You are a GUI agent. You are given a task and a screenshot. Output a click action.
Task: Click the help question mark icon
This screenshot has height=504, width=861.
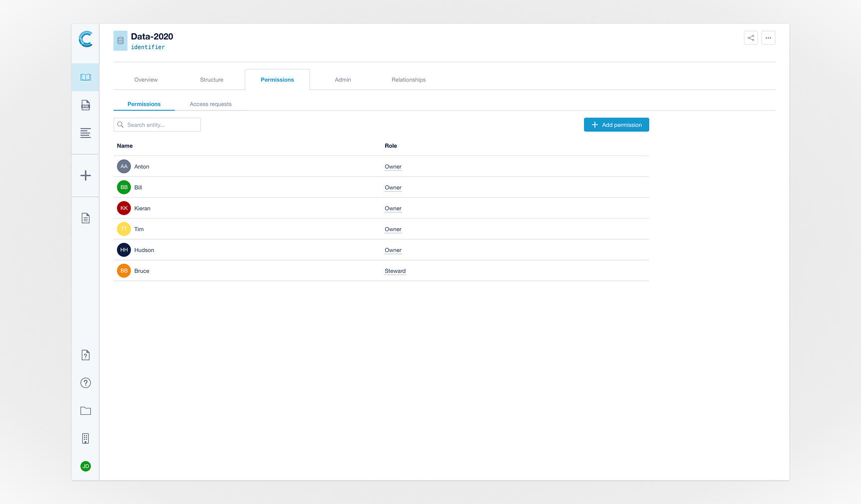[85, 382]
